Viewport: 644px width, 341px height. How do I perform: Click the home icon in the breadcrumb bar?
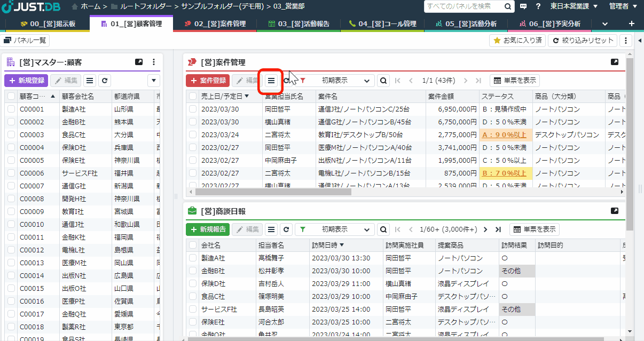click(x=73, y=6)
